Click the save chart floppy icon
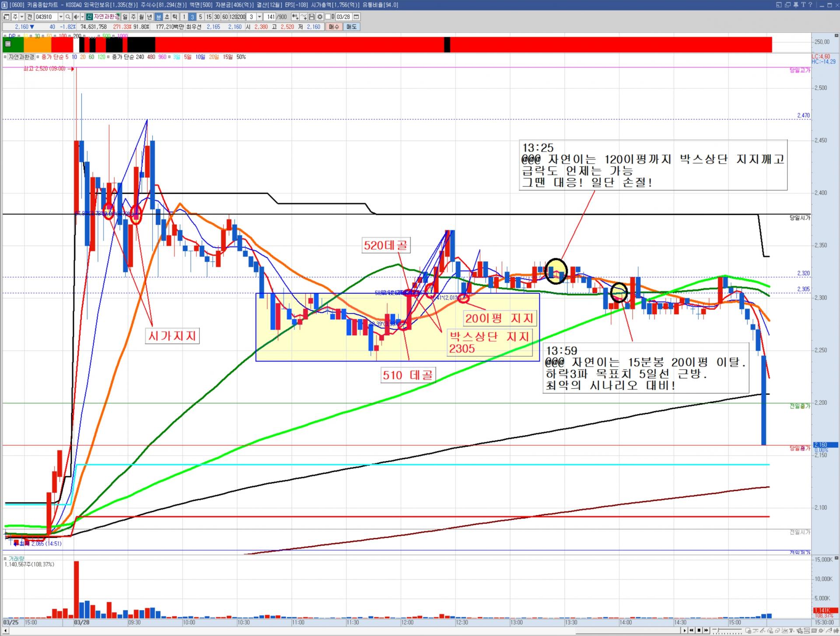The image size is (840, 636). [311, 17]
